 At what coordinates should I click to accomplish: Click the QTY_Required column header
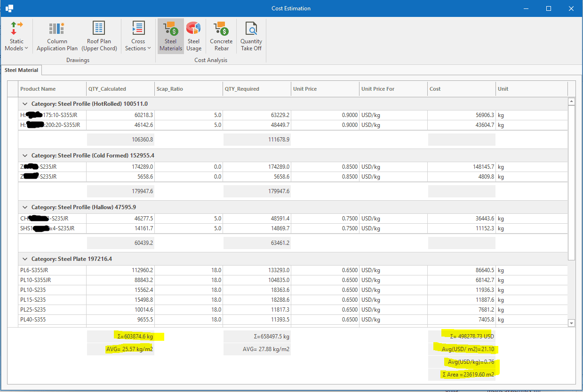click(x=242, y=89)
